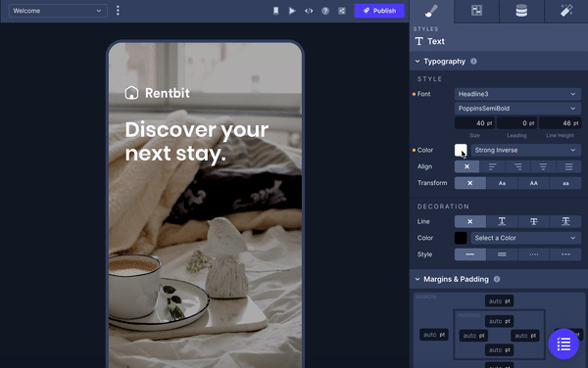Select the 'Discover your next stay.' headline
Image resolution: width=588 pixels, height=368 pixels.
point(197,142)
